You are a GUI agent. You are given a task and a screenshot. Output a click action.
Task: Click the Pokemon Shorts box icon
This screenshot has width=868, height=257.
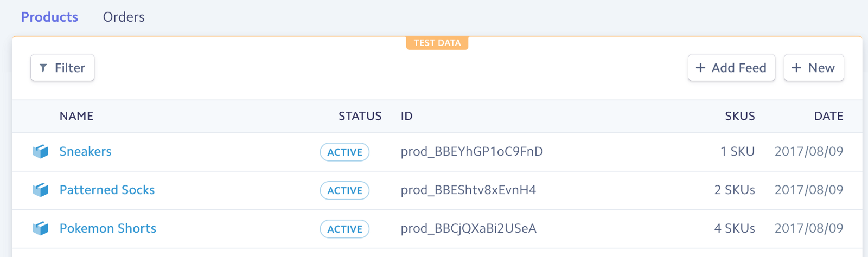[x=41, y=229]
